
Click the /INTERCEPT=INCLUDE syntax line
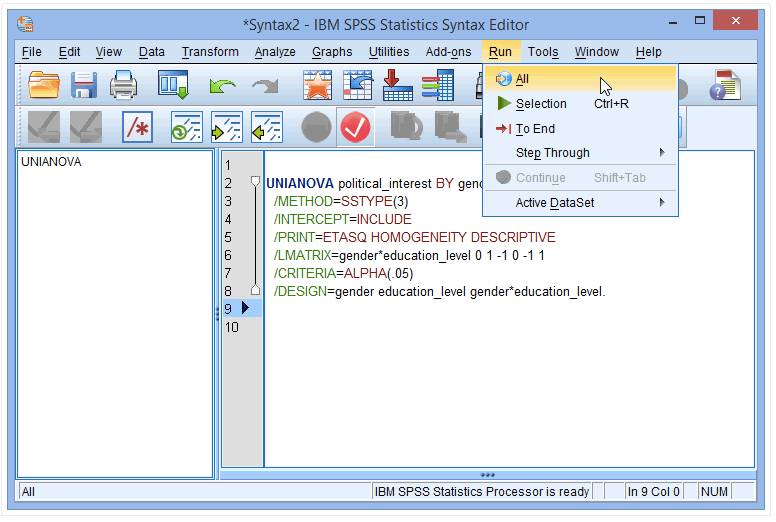(x=342, y=219)
